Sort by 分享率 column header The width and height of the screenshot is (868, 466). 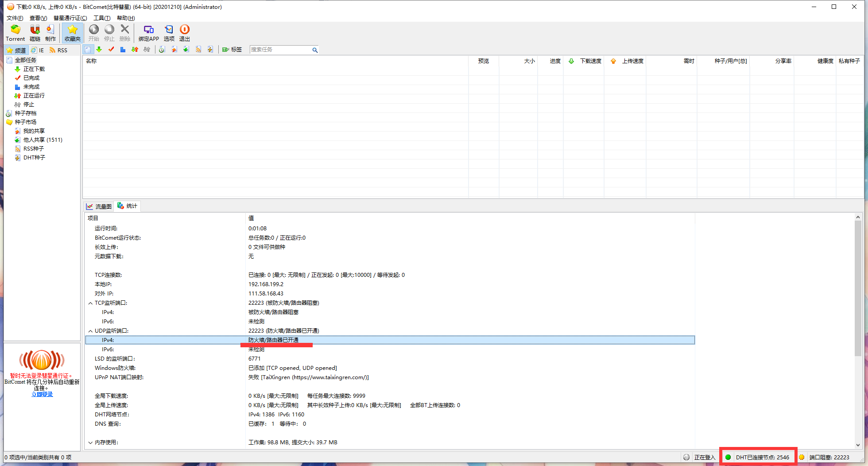(x=772, y=61)
